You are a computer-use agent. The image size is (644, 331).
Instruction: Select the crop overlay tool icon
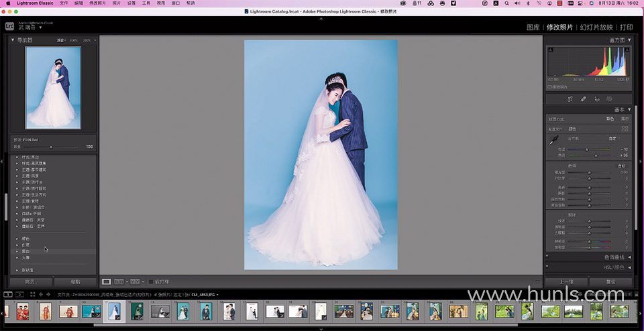(x=570, y=98)
